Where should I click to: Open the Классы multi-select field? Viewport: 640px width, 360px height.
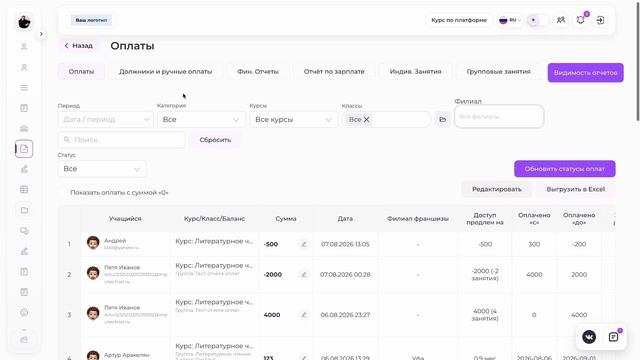click(386, 120)
